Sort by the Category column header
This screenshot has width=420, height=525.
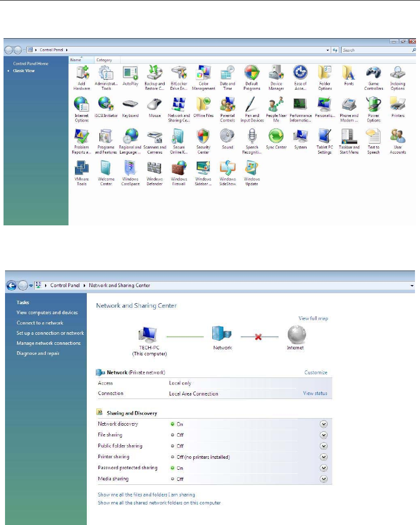pyautogui.click(x=107, y=60)
